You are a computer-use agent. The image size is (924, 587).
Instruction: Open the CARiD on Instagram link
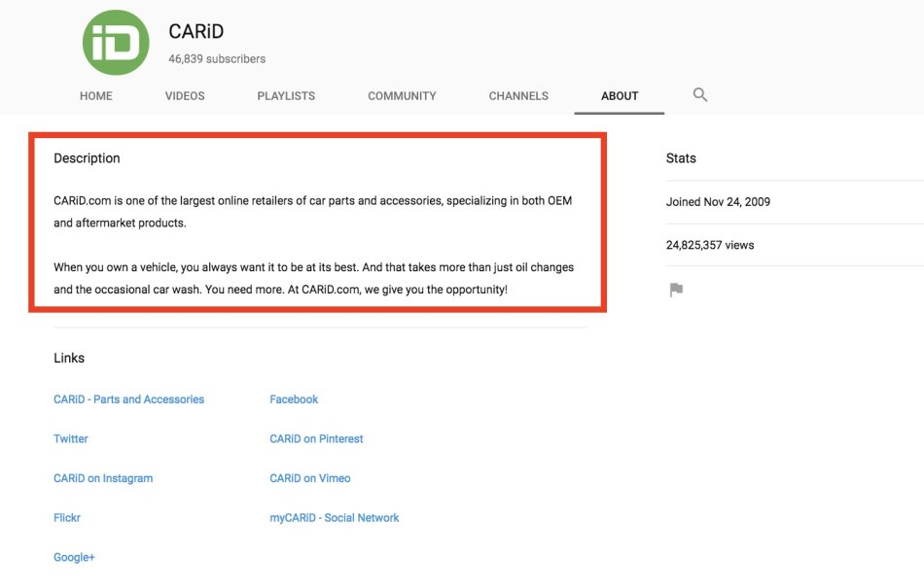(103, 478)
